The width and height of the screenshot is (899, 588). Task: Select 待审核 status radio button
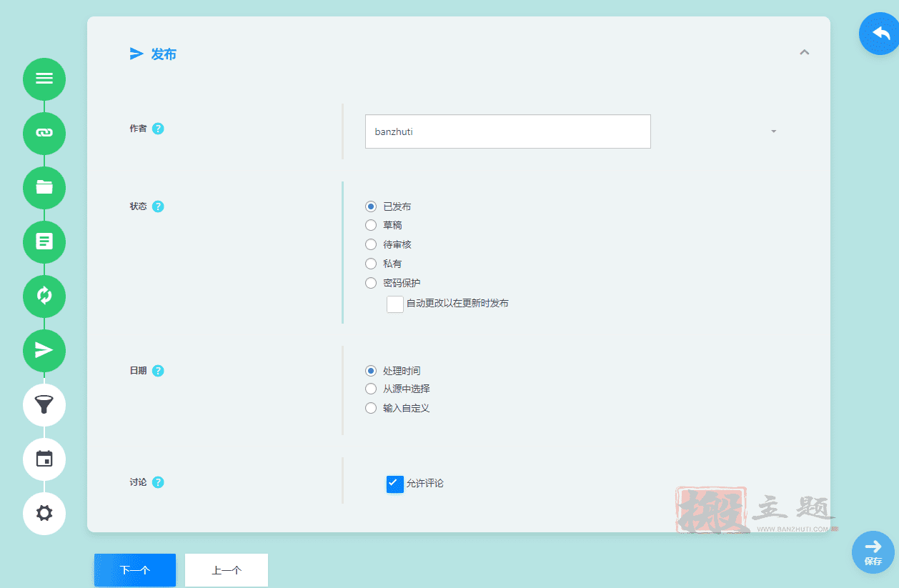(371, 244)
